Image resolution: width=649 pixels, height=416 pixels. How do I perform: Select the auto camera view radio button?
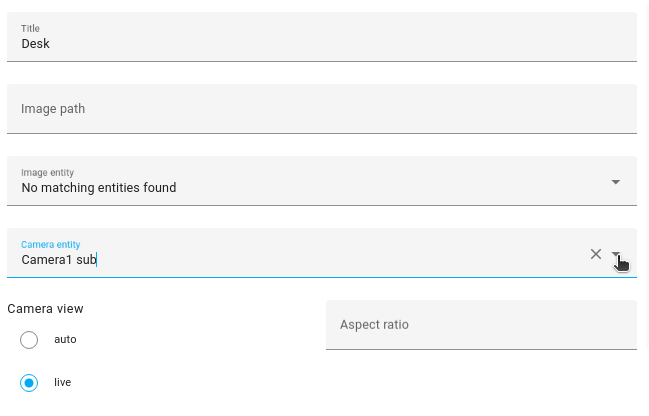pyautogui.click(x=29, y=340)
